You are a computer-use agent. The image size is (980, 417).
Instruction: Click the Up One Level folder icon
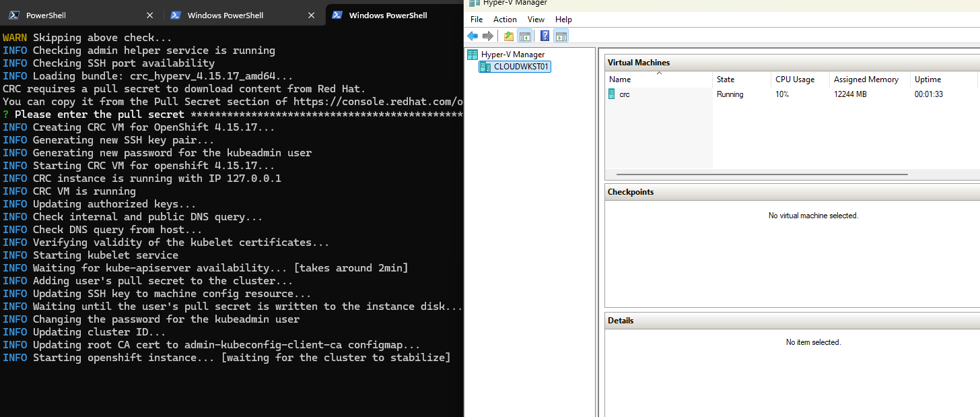point(509,36)
